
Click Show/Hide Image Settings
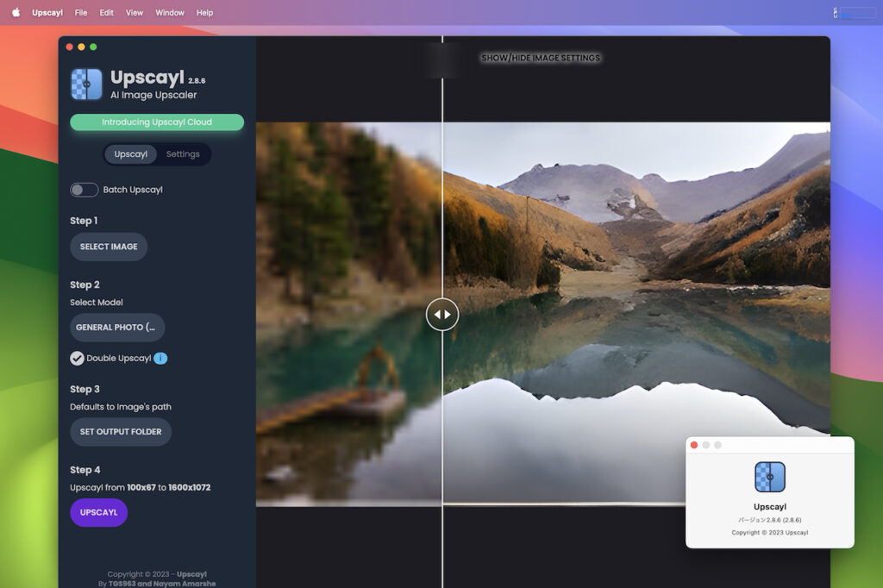coord(540,58)
